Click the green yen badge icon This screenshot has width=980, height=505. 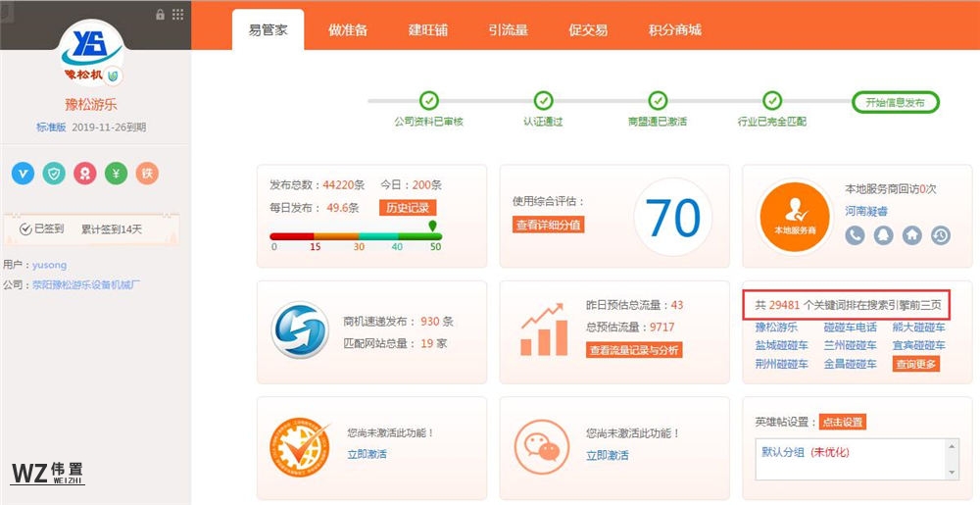click(117, 174)
